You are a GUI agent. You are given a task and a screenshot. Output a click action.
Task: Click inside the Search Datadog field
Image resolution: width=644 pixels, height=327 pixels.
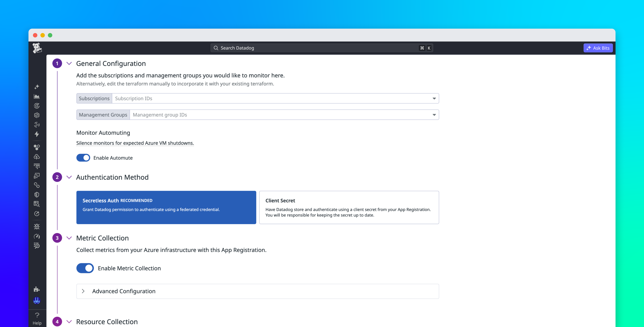tap(322, 48)
